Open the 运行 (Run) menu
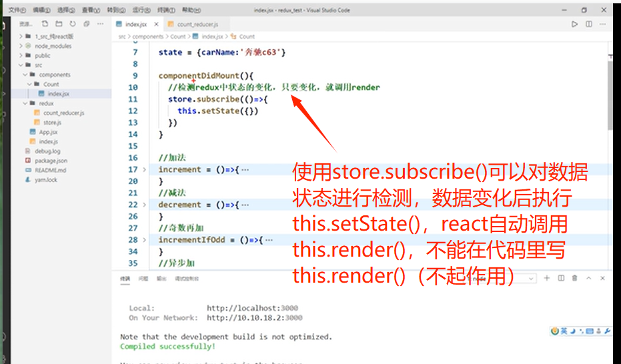621x364 pixels. pyautogui.click(x=141, y=10)
